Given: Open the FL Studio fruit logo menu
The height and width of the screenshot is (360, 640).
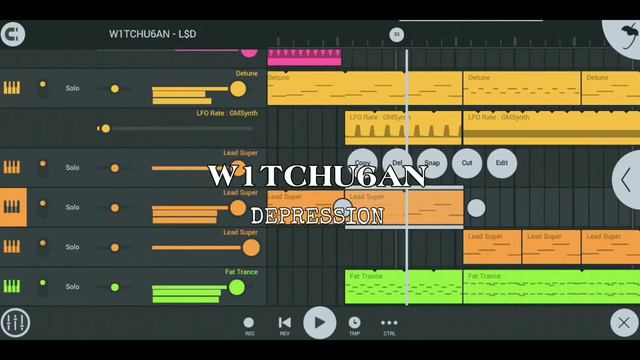Looking at the screenshot, I should (x=624, y=37).
